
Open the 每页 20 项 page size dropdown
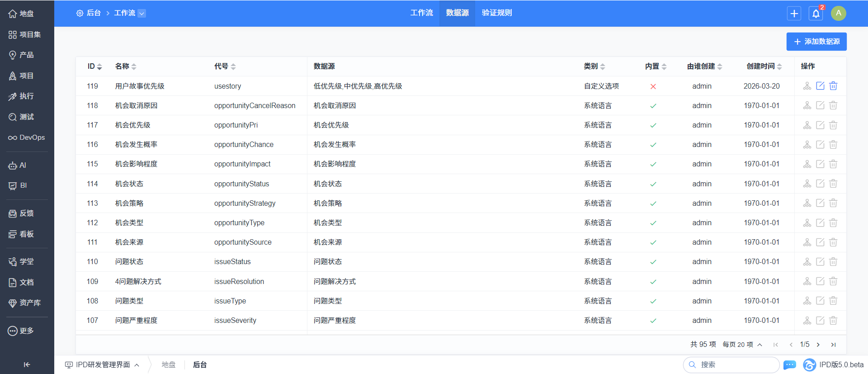point(742,345)
